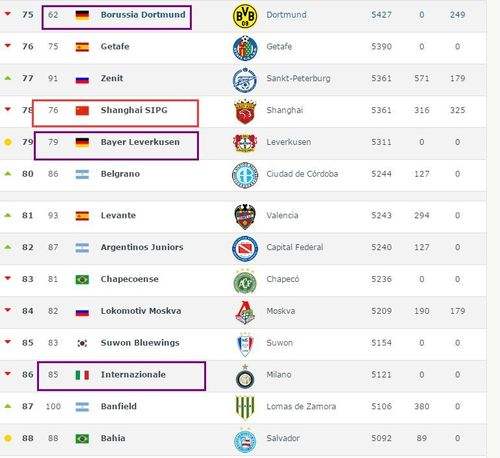The image size is (500, 458).
Task: Click the Lokomotiv Moskva club emblem
Action: pos(245,313)
